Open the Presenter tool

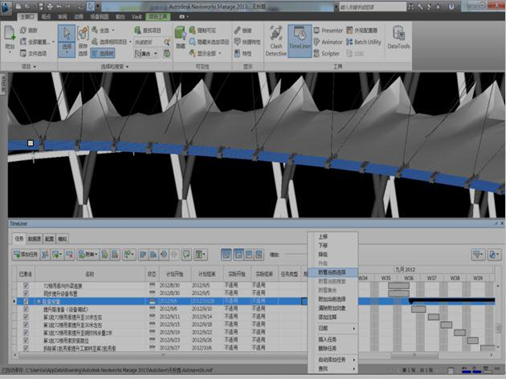click(x=328, y=30)
